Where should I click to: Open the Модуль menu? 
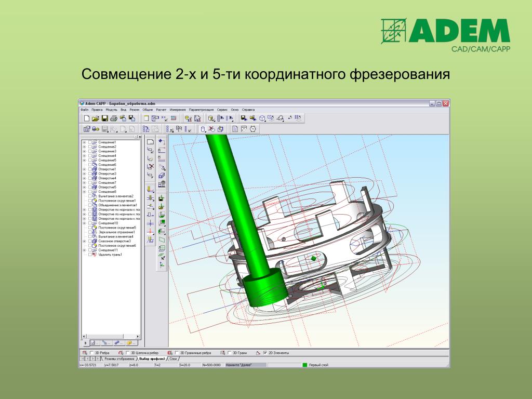[x=111, y=110]
